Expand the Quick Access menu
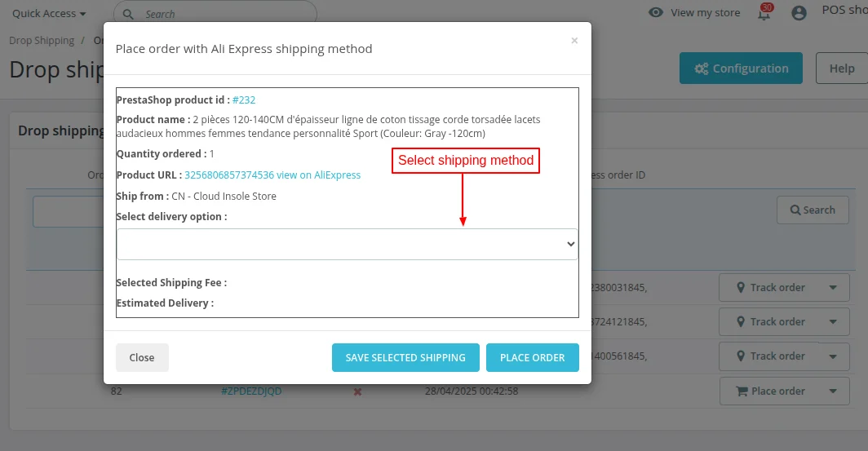Viewport: 868px width, 451px height. point(49,14)
